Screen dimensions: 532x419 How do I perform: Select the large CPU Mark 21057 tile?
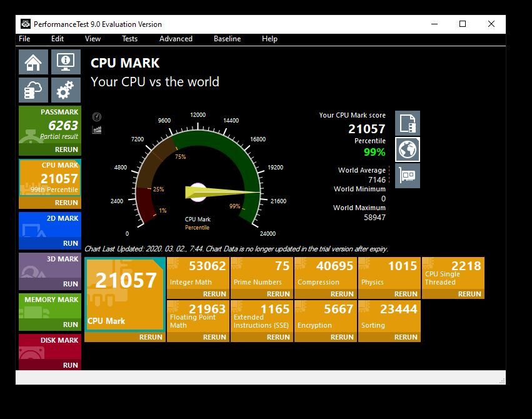coord(125,295)
